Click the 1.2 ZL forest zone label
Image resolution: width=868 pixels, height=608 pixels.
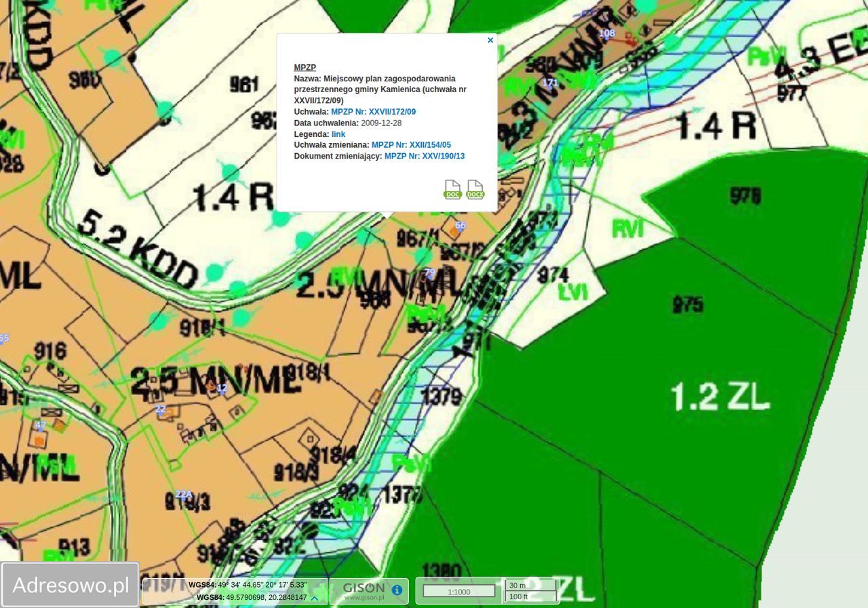[x=720, y=396]
